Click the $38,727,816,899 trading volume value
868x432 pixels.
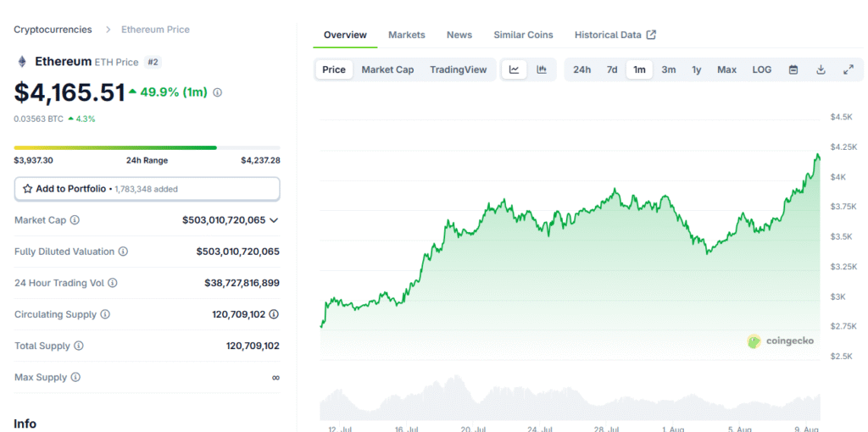point(242,283)
